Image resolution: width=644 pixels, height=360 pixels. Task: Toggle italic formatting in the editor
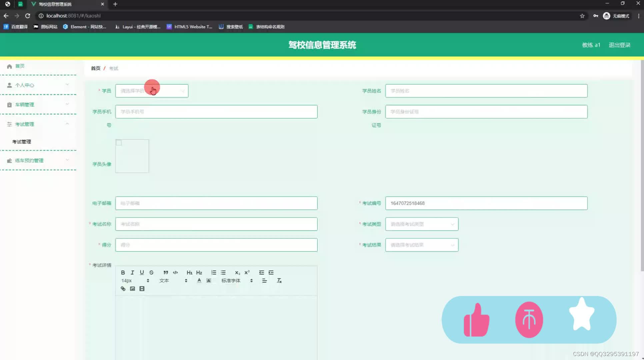tap(132, 272)
